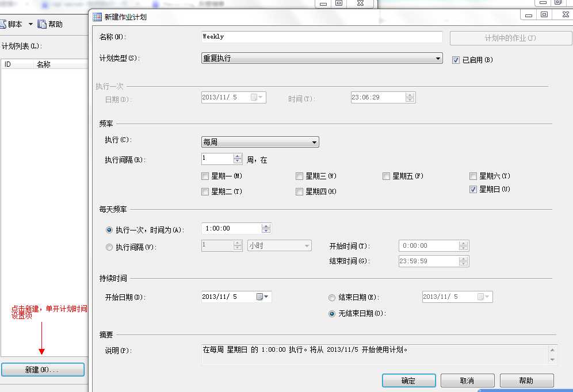Click the ID column header in 计划列表
The image size is (573, 392).
tap(17, 64)
